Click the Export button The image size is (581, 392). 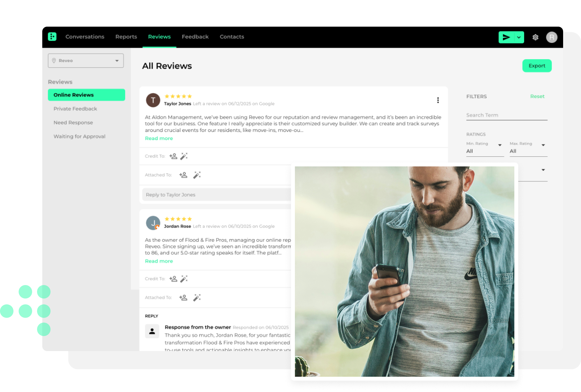click(537, 66)
